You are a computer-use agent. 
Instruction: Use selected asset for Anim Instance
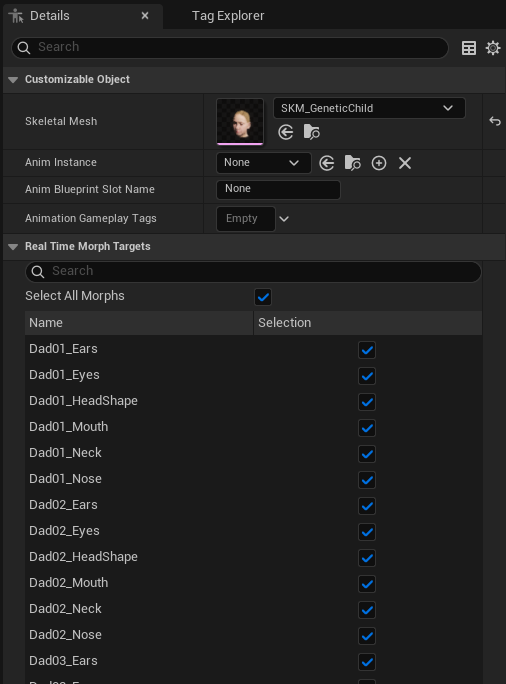[327, 163]
